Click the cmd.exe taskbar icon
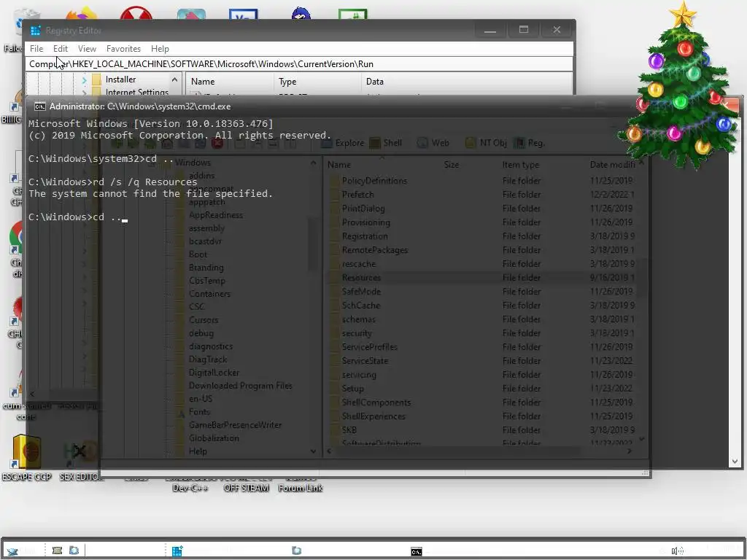 click(x=417, y=551)
